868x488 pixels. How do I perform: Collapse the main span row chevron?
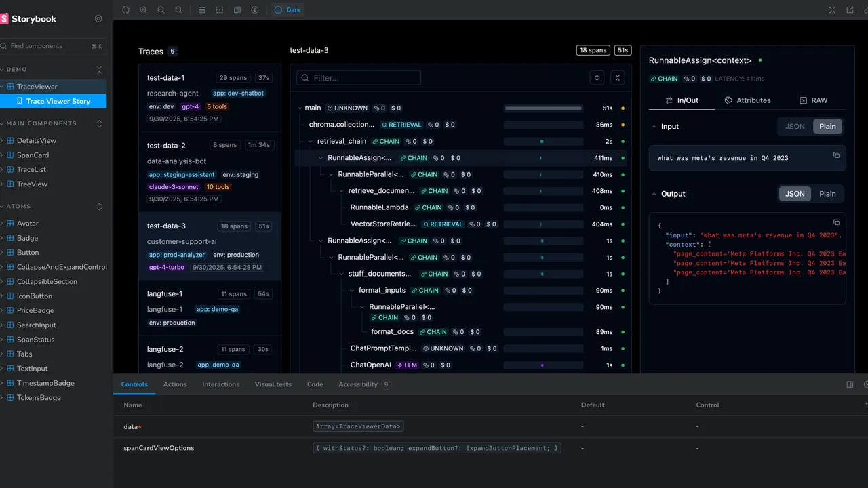(300, 108)
